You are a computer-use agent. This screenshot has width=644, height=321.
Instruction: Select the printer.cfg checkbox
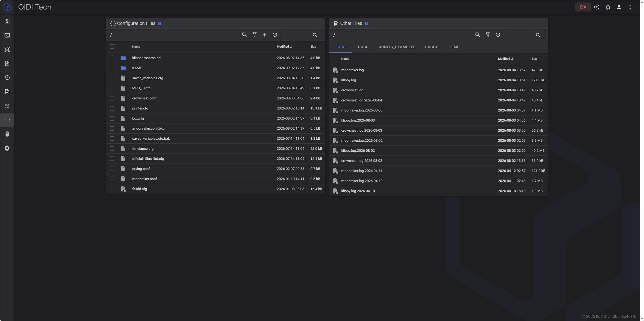pos(112,108)
